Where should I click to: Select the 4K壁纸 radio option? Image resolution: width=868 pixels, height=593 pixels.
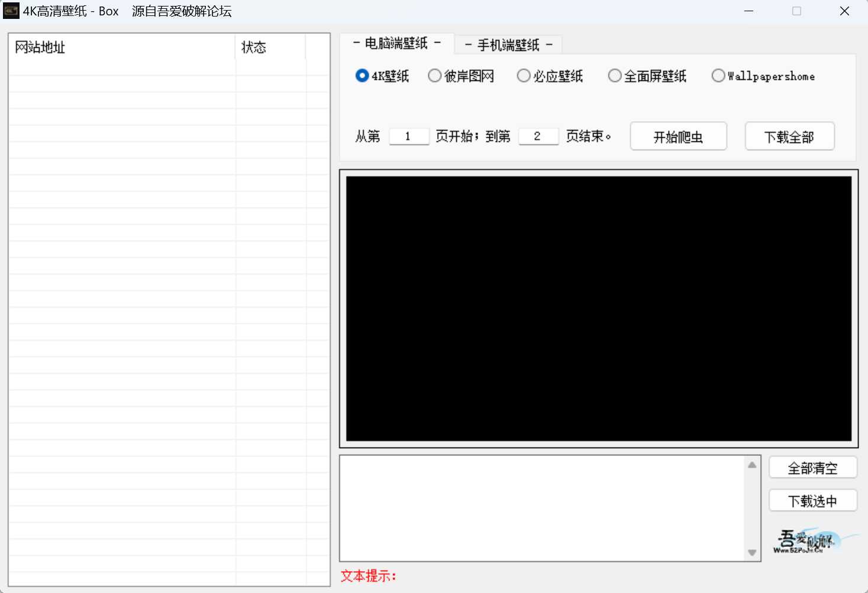point(362,76)
